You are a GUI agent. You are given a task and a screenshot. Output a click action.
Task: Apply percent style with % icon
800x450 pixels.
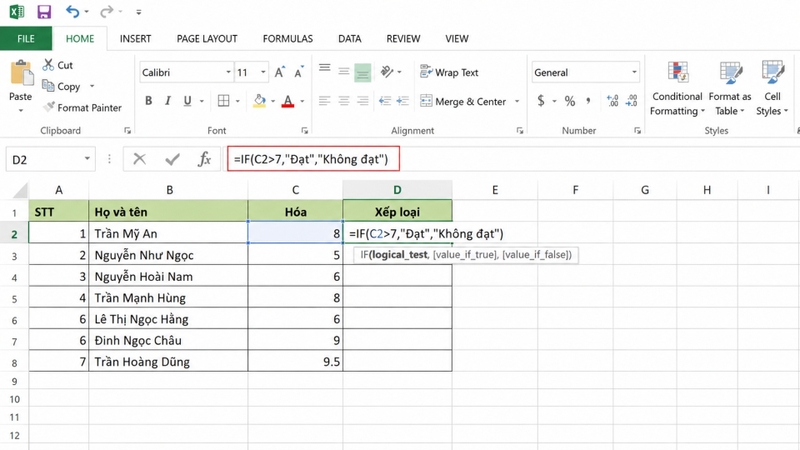coord(570,101)
